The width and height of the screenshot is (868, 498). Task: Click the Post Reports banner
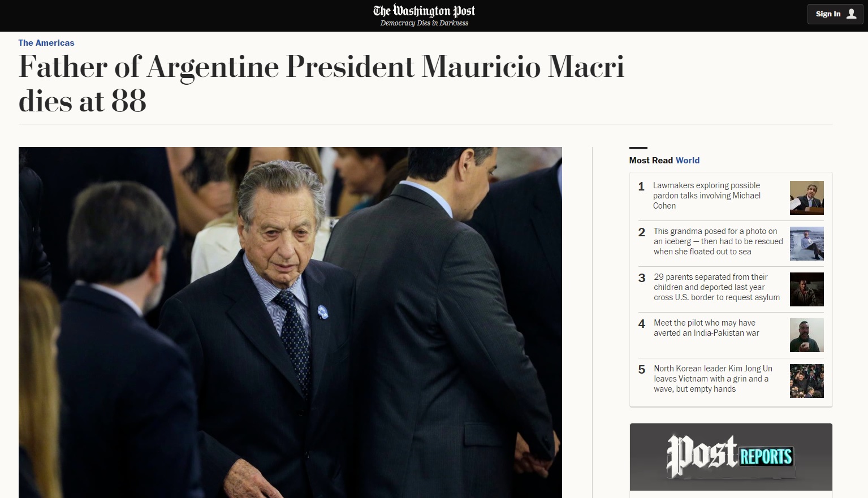(x=731, y=457)
